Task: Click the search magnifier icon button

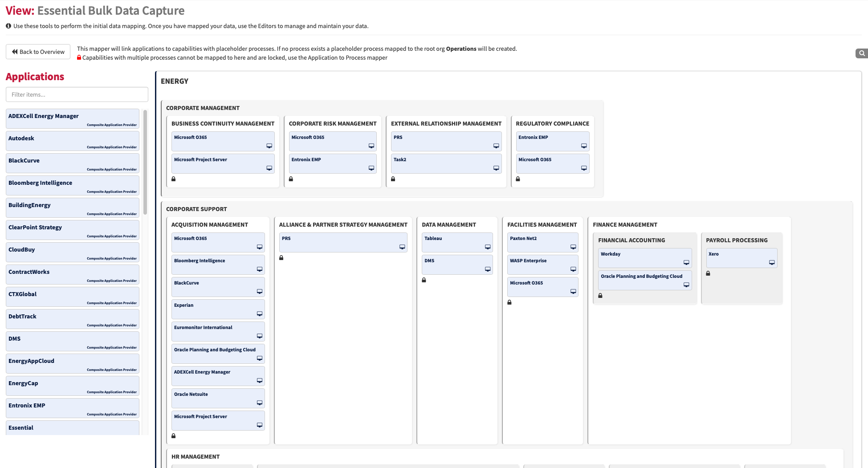Action: tap(862, 53)
